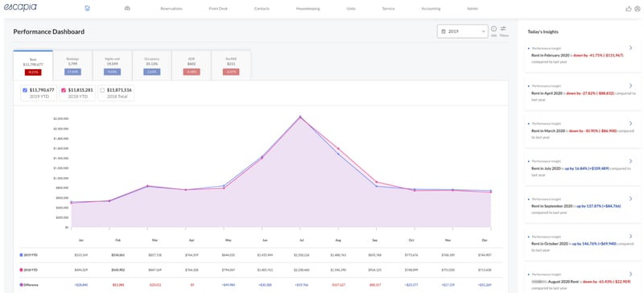The width and height of the screenshot is (644, 293).
Task: Expand the September 2020 rent insight chevron
Action: click(x=630, y=199)
